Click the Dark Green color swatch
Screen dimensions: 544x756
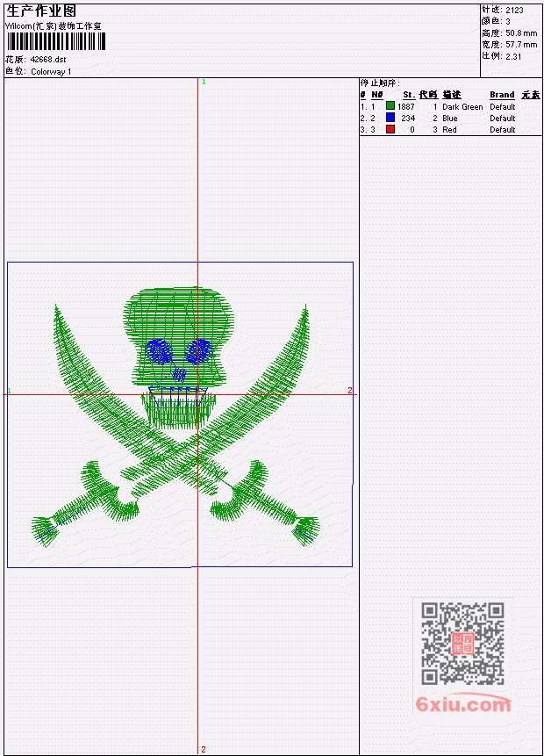click(x=390, y=106)
